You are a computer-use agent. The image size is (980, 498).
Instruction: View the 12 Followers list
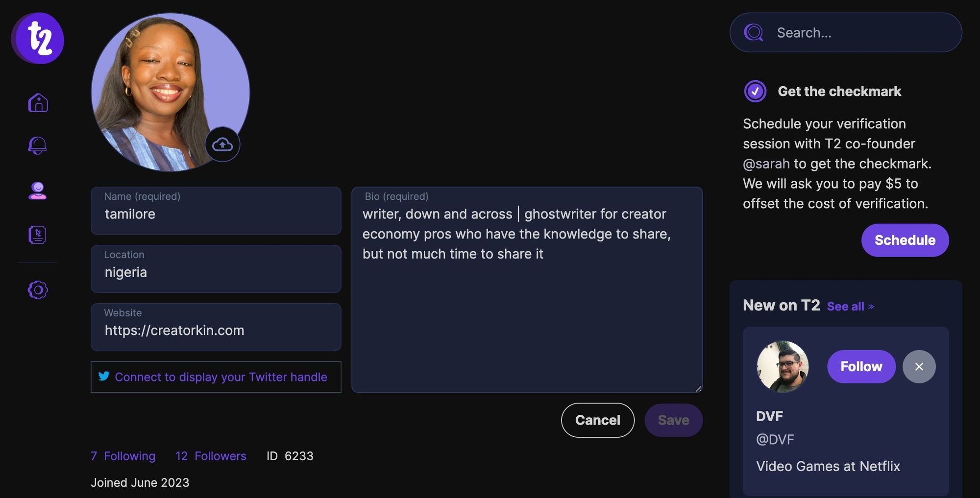point(211,456)
